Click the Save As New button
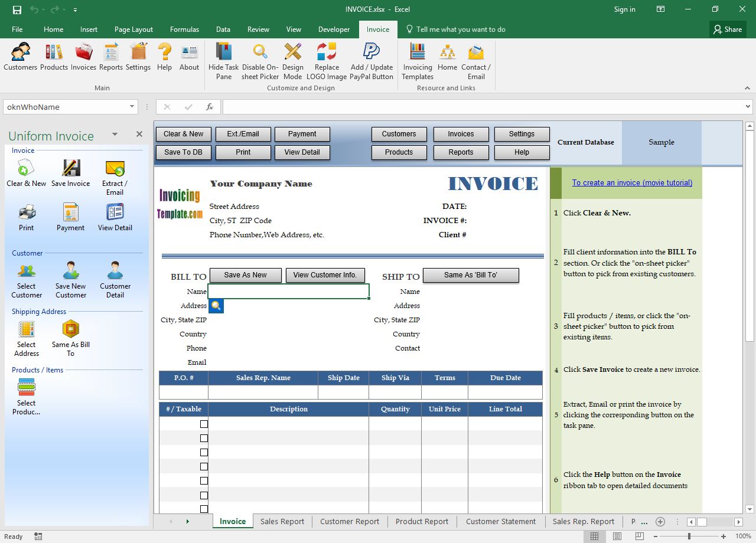The image size is (756, 543). [x=245, y=275]
